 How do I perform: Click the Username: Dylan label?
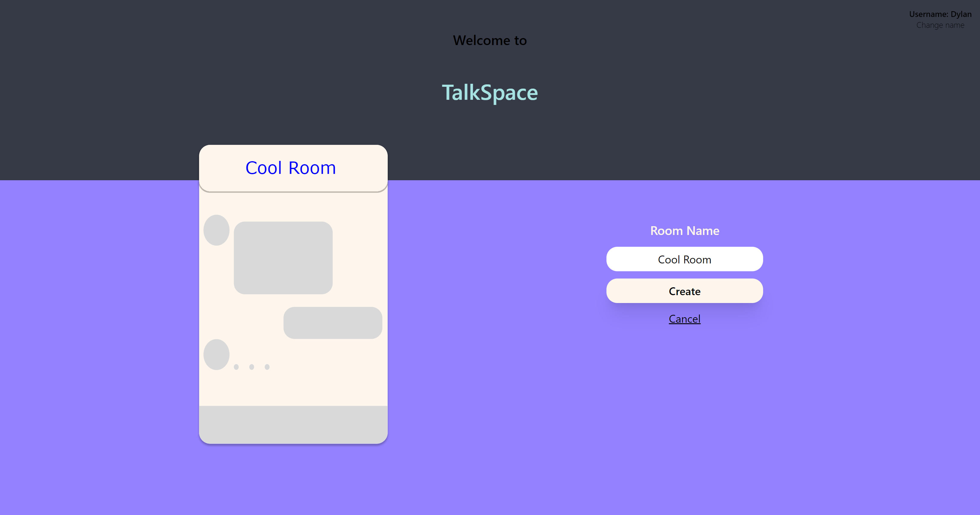tap(940, 14)
